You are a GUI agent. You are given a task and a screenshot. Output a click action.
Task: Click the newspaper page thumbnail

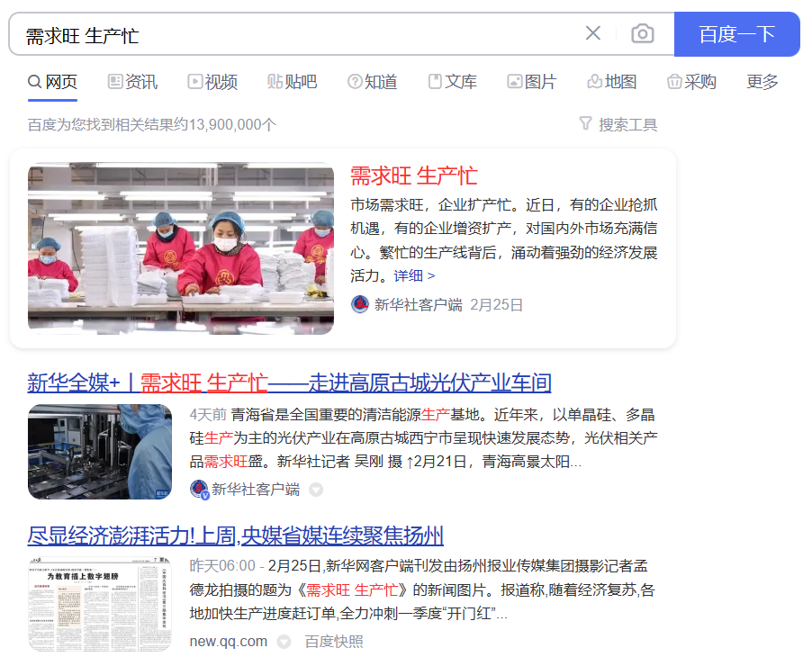(x=100, y=604)
